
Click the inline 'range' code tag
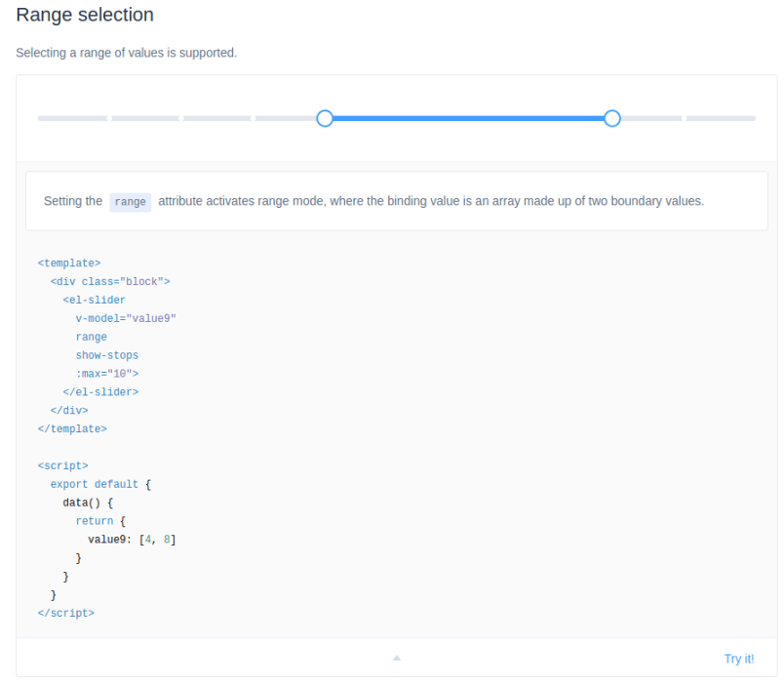[130, 202]
